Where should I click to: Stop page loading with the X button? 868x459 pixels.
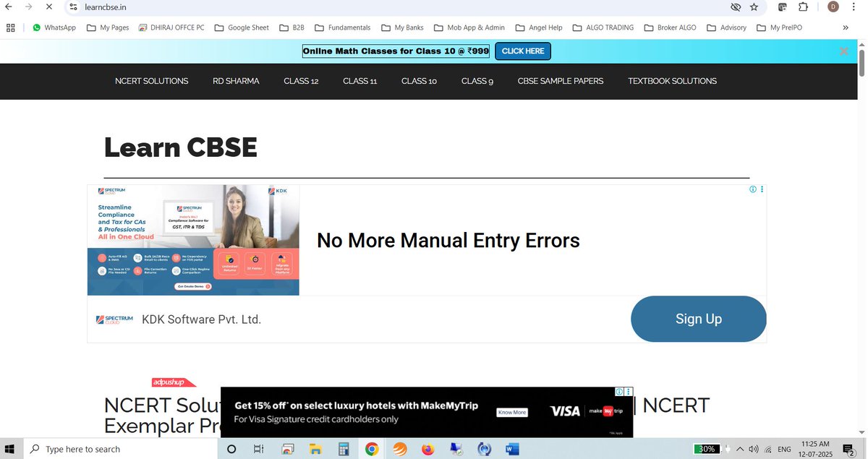(x=48, y=7)
